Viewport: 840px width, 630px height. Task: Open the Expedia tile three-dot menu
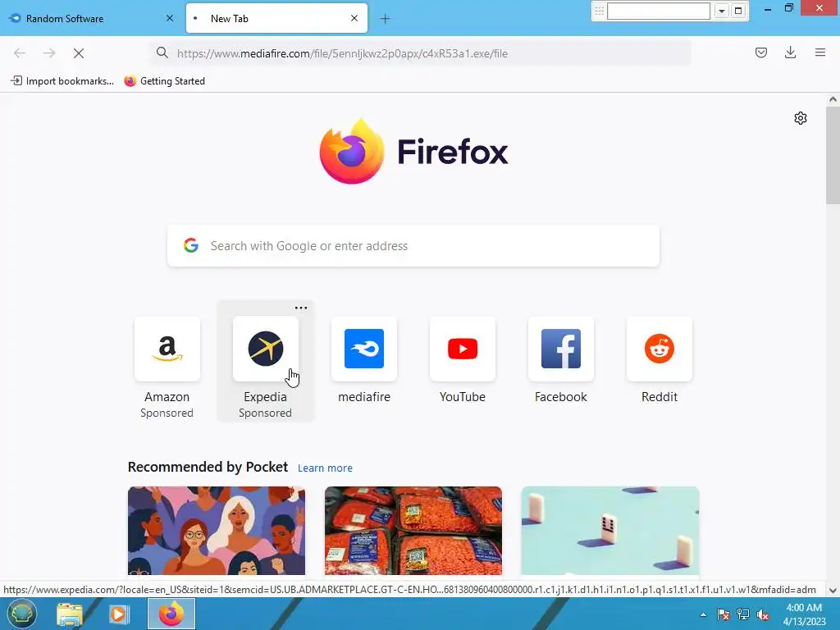[301, 308]
